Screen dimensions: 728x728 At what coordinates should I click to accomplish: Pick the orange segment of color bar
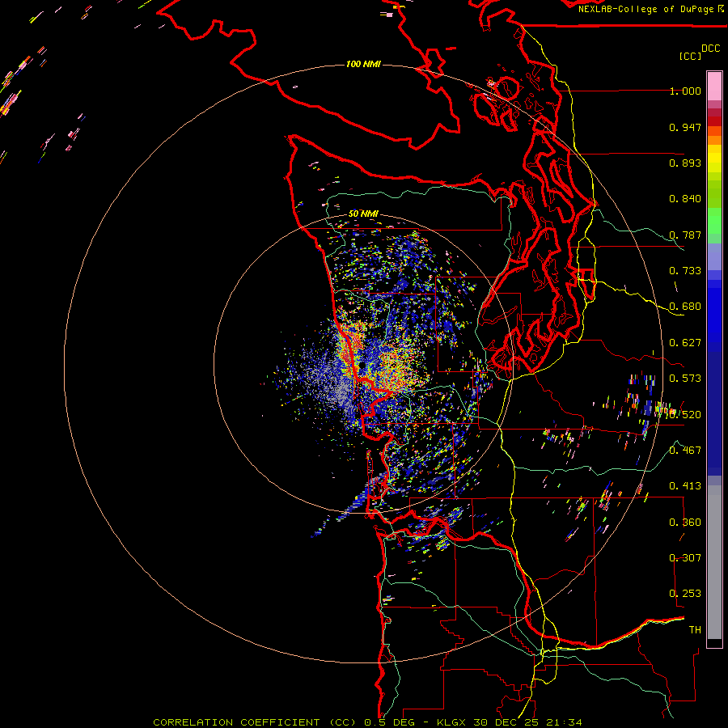714,140
